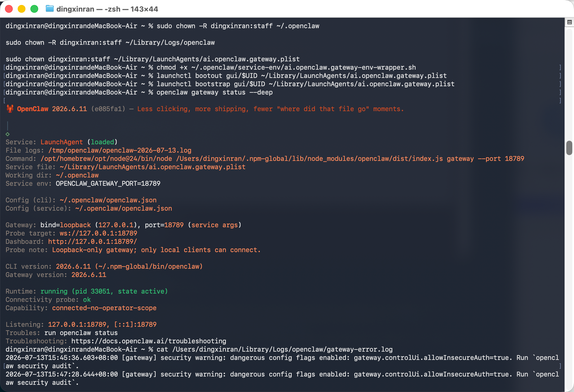The image size is (574, 392).
Task: Click the split pane icon above scrollbar
Action: tap(569, 22)
